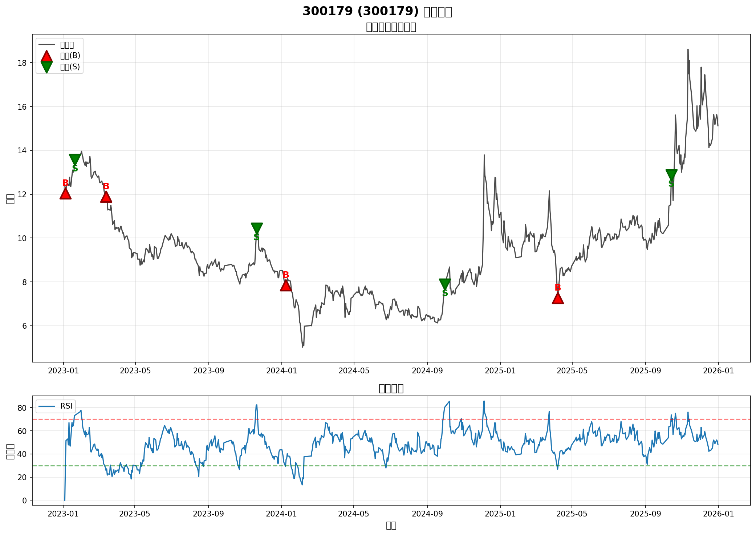Image resolution: width=756 pixels, height=535 pixels.
Task: Click the red buy triangle in the legend
Action: pyautogui.click(x=46, y=56)
